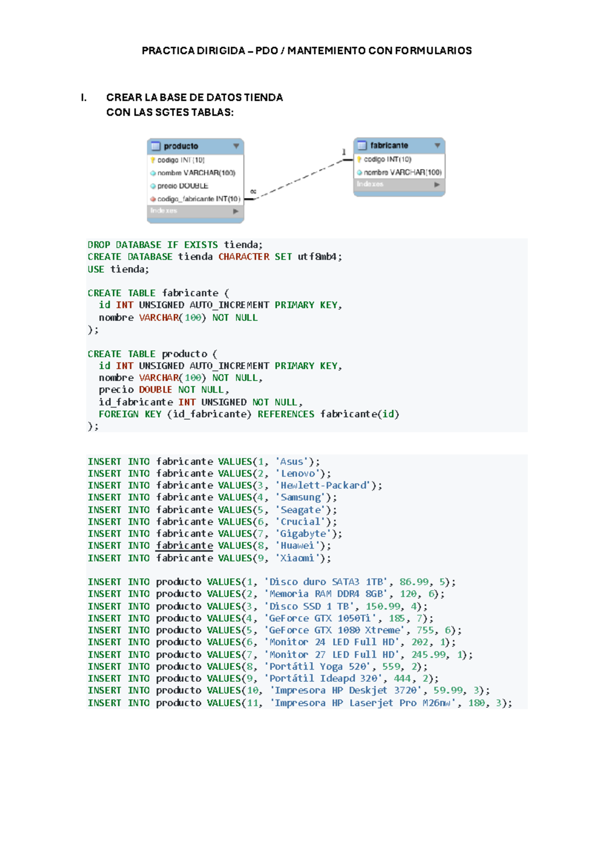Click the producto table icon in the diagram
The width and height of the screenshot is (614, 868).
pyautogui.click(x=156, y=146)
